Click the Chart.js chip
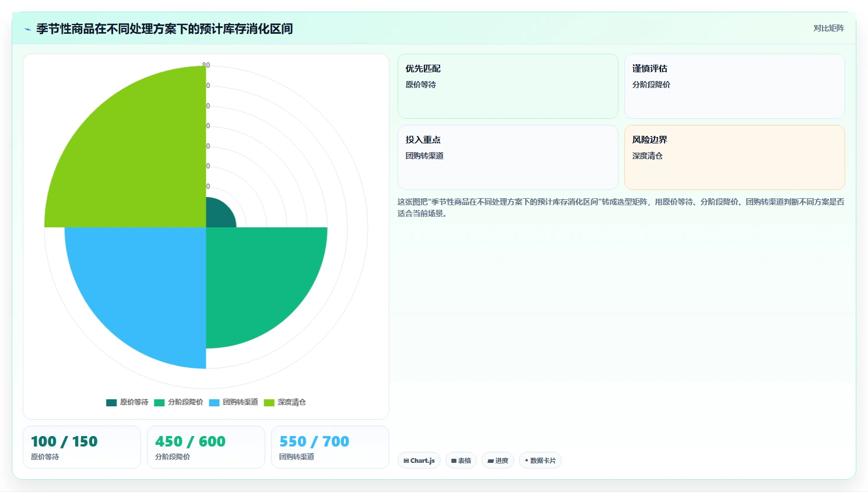The width and height of the screenshot is (868, 492). tap(419, 461)
